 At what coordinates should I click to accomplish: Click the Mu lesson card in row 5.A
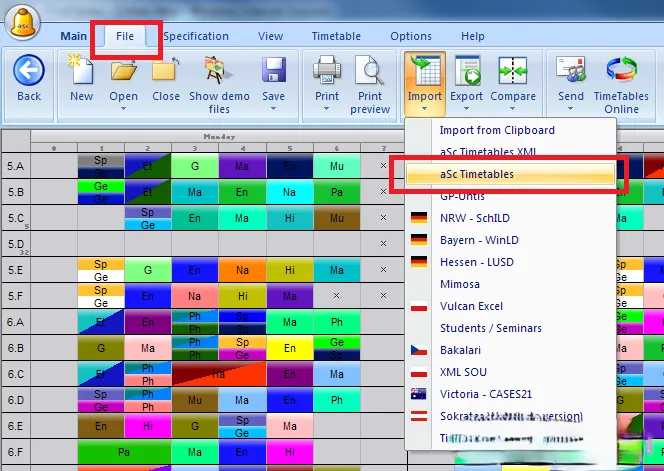337,166
